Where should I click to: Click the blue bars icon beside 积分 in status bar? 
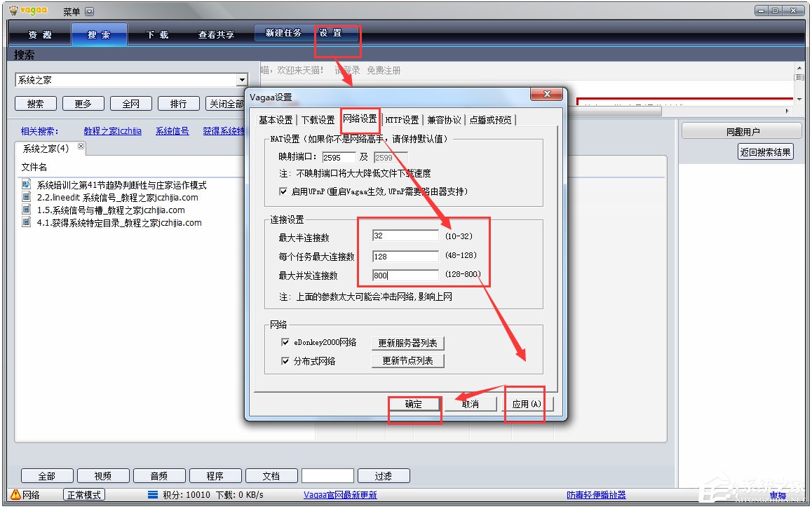(153, 494)
